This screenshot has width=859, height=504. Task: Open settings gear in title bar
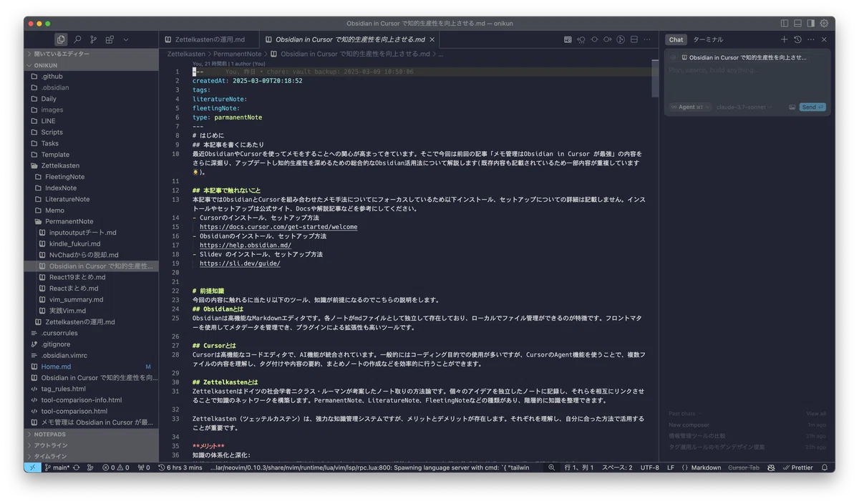point(824,24)
